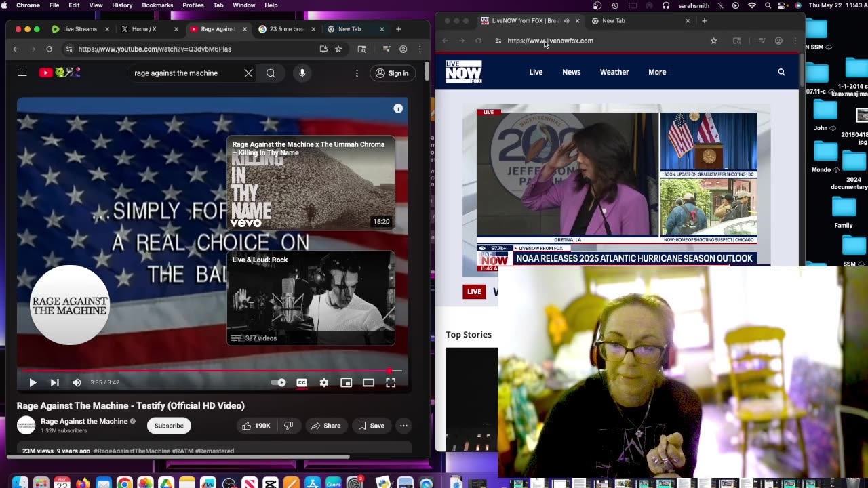Click the YouTube logo home icon
This screenshot has height=488, width=868.
[60, 73]
